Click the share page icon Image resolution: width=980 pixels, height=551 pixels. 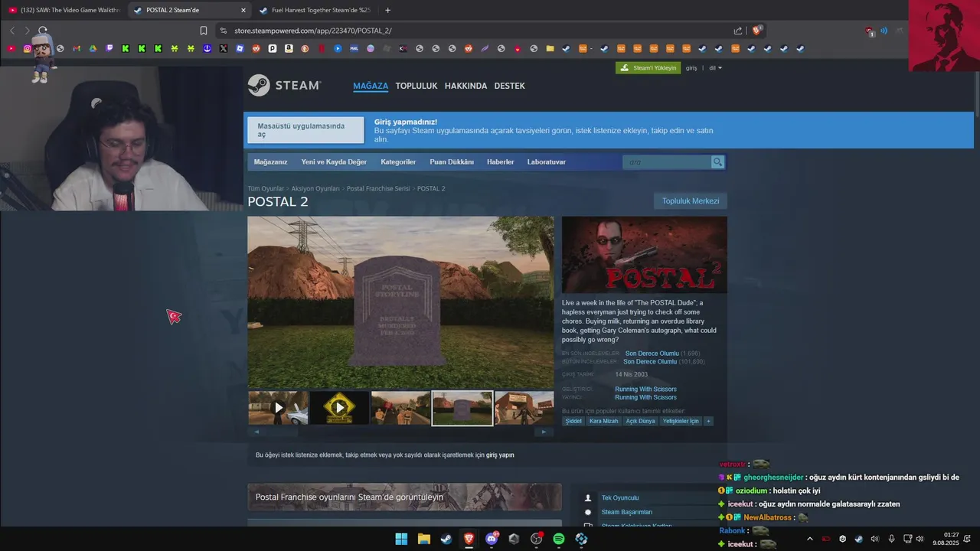tap(738, 31)
